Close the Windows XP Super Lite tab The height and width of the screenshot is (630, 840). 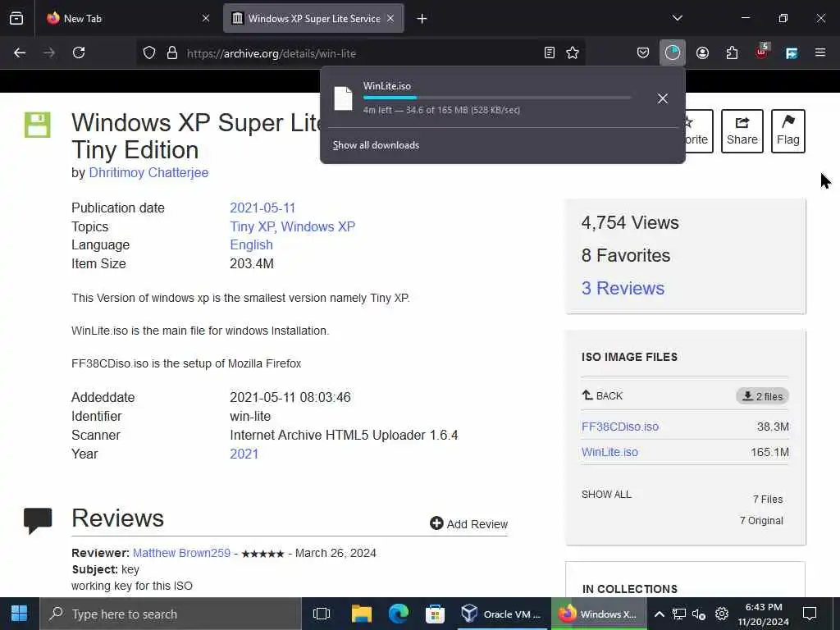point(390,18)
